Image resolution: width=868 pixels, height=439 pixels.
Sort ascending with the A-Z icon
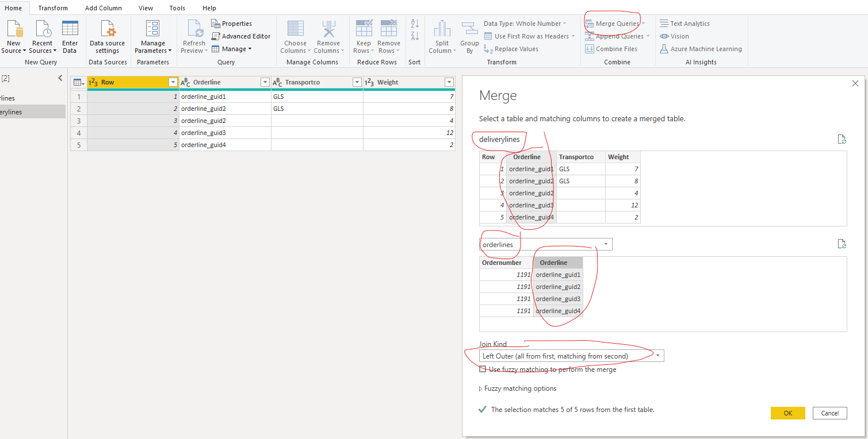click(415, 24)
